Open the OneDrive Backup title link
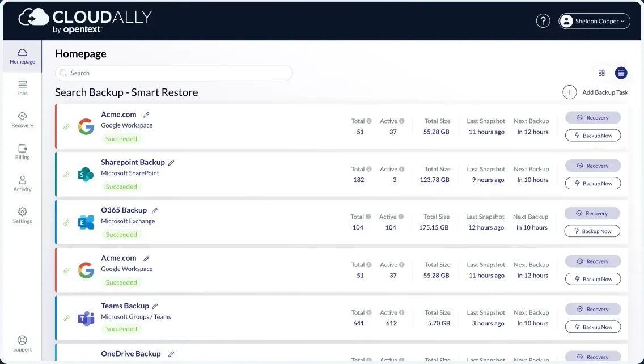Screen dimensions: 644x364 coord(130,354)
